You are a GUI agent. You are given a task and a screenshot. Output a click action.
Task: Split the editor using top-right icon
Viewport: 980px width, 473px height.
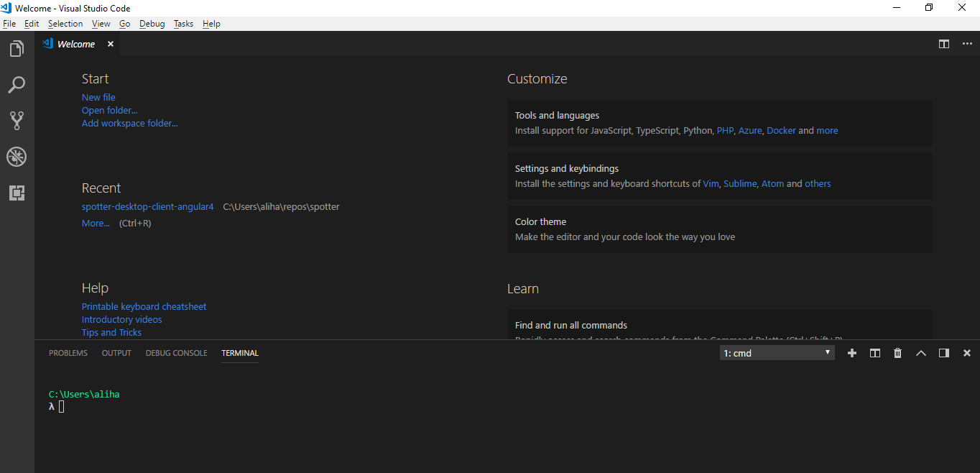click(x=944, y=44)
